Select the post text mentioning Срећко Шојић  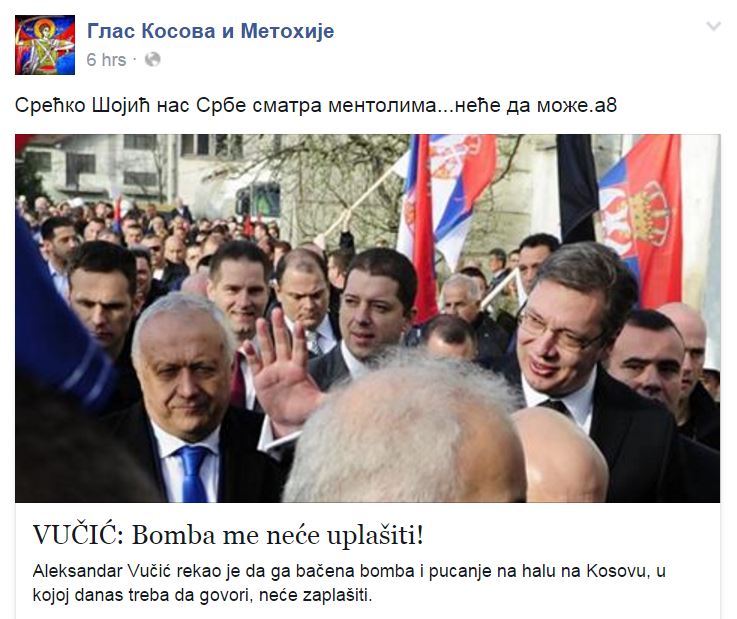(315, 105)
